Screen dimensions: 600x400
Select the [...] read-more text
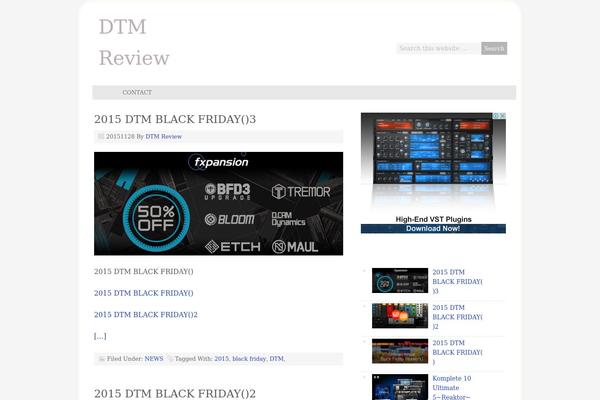(x=100, y=336)
